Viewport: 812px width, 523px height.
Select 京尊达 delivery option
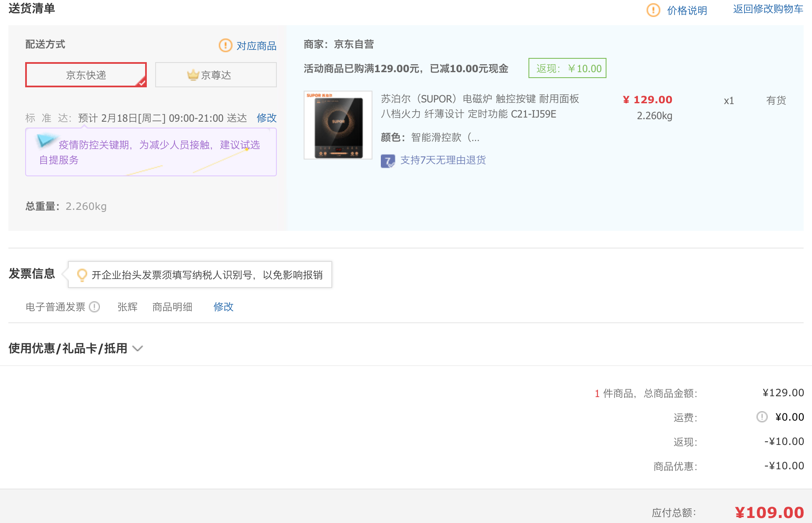216,75
